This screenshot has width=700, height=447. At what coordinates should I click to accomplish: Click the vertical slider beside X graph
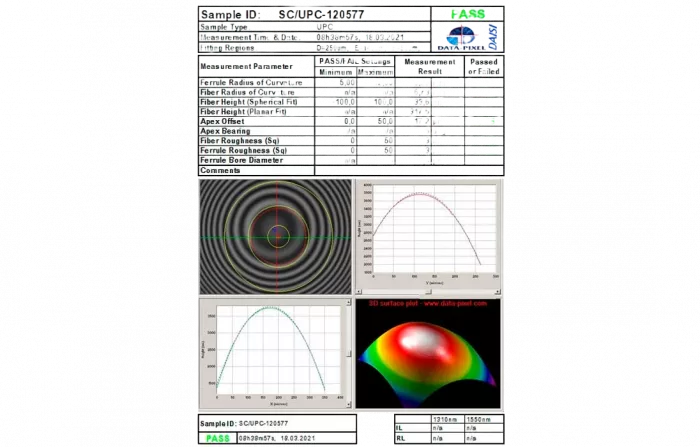click(349, 353)
